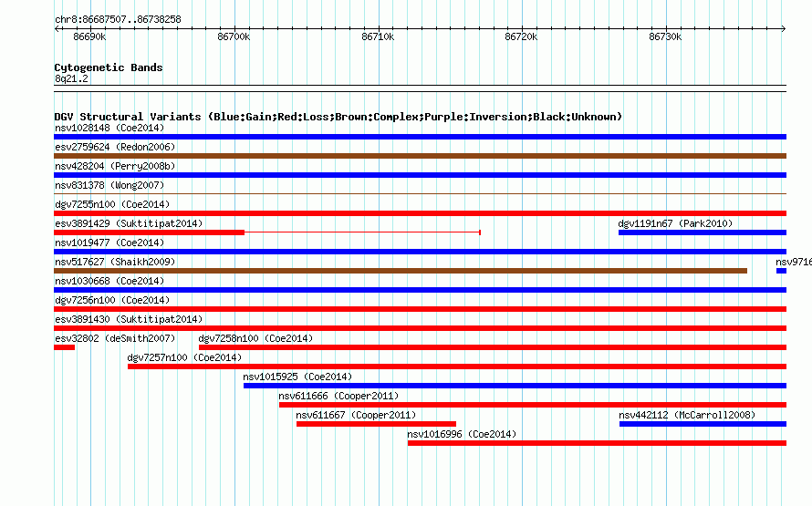Click the 86730k ruler label
Viewport: 812px width, 506px height.
tap(665, 36)
